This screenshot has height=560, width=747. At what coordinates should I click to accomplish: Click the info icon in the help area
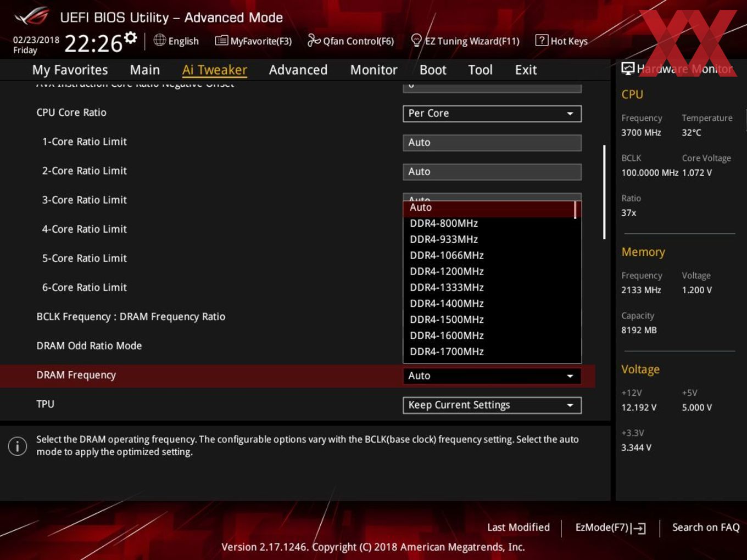(x=18, y=446)
